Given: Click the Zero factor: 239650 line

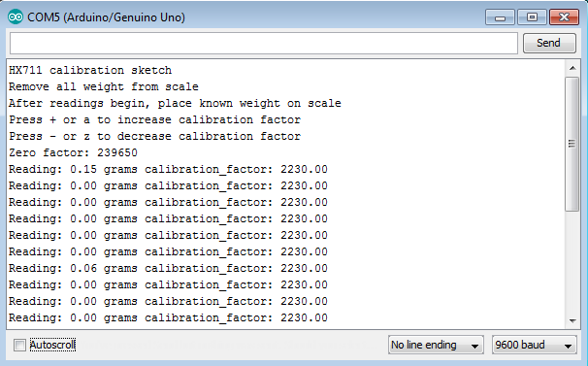Looking at the screenshot, I should 73,152.
